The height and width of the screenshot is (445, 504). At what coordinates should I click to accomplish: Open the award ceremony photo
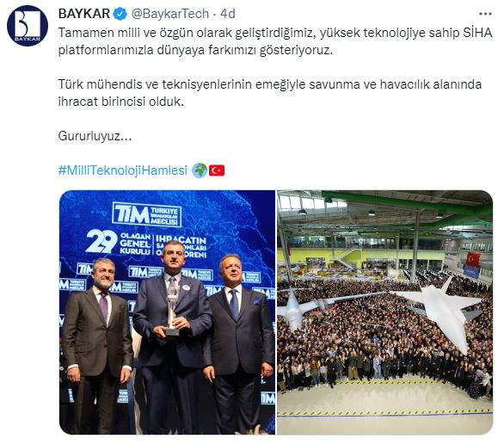(x=167, y=312)
